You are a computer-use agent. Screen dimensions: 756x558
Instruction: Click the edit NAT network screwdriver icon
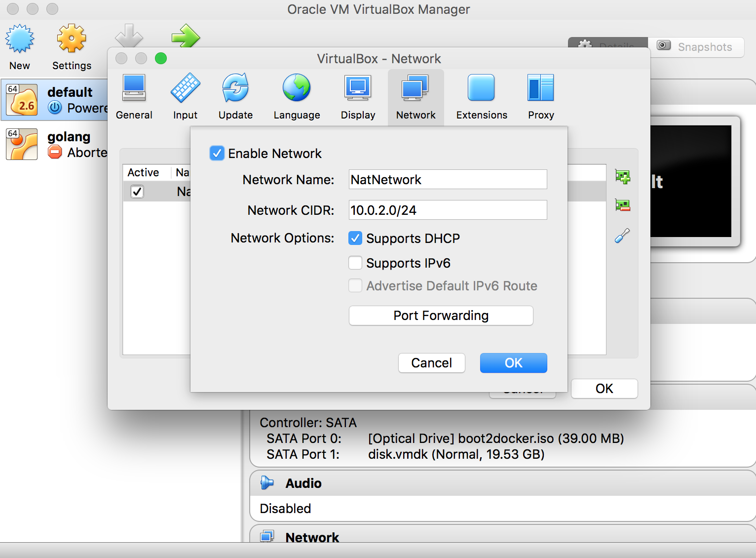coord(622,236)
